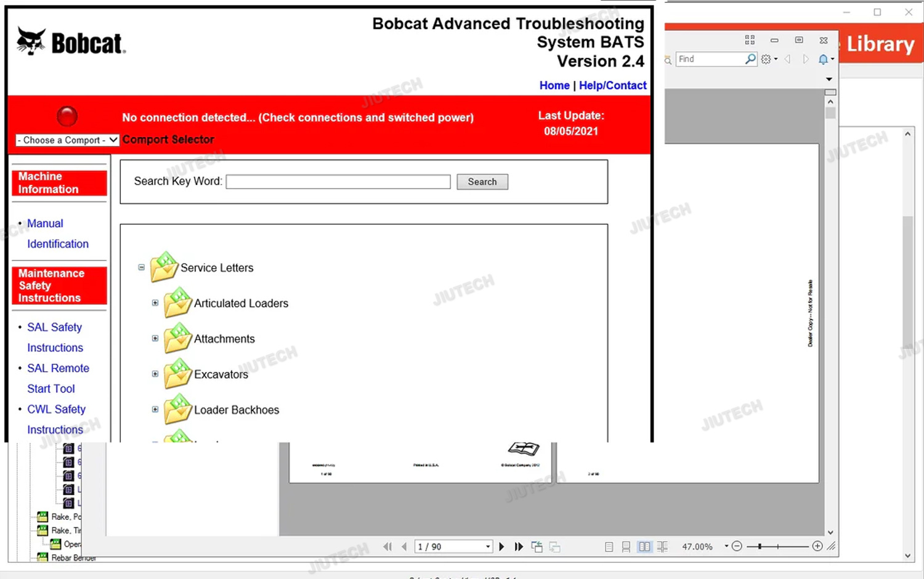This screenshot has width=924, height=579.
Task: Click the full screen grid icon
Action: (750, 40)
